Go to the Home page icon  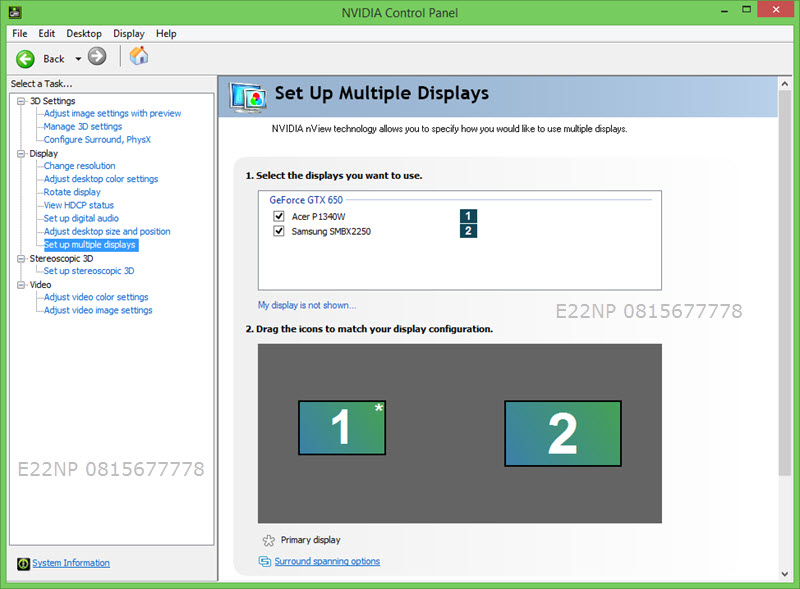[x=138, y=56]
